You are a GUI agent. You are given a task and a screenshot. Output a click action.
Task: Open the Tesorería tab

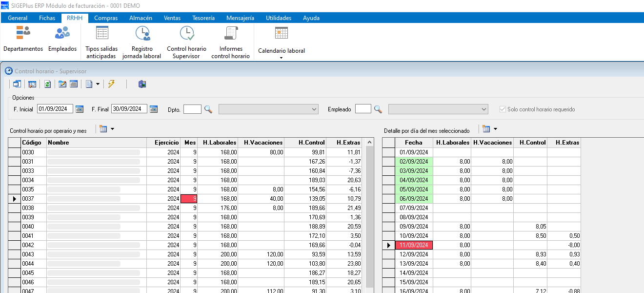pos(203,18)
